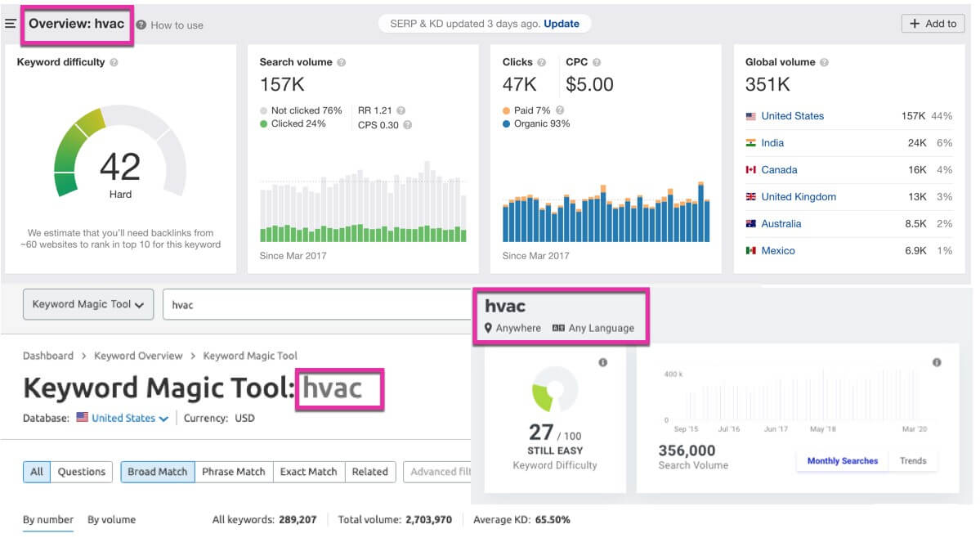Click the United States flag in Global volume
This screenshot has width=980, height=547.
click(x=750, y=116)
